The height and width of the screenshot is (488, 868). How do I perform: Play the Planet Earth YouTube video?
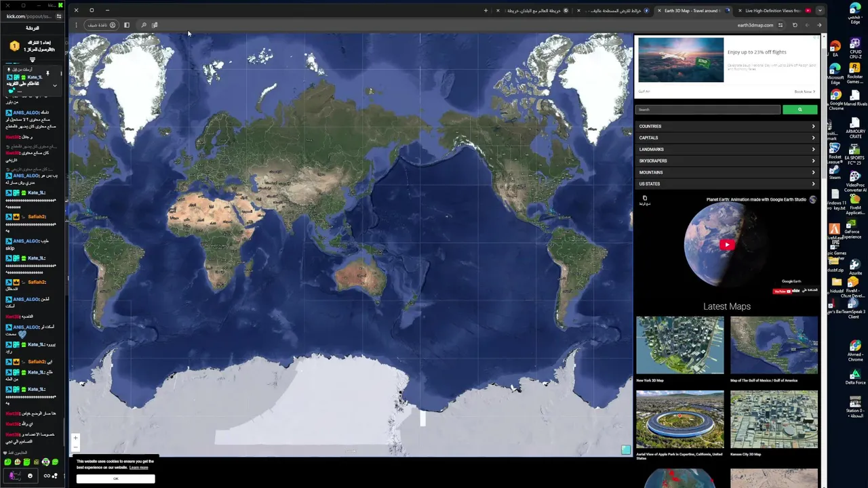pos(727,245)
